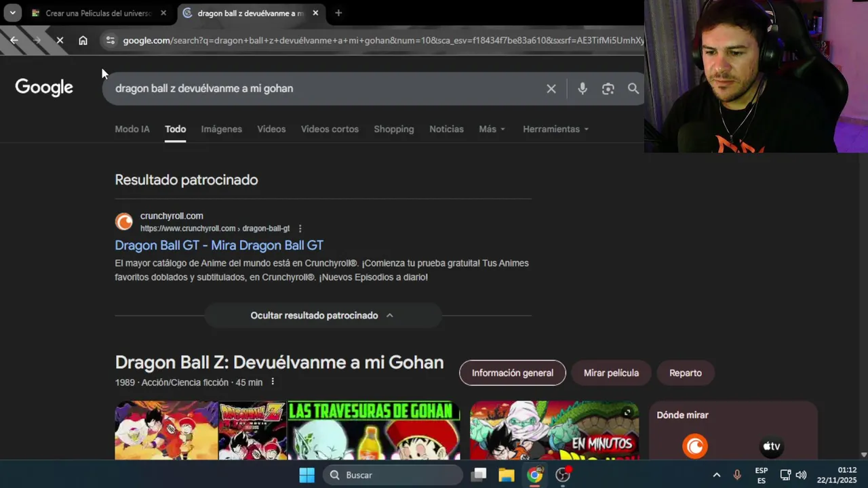868x488 pixels.
Task: Stop loading the page
Action: (60, 41)
